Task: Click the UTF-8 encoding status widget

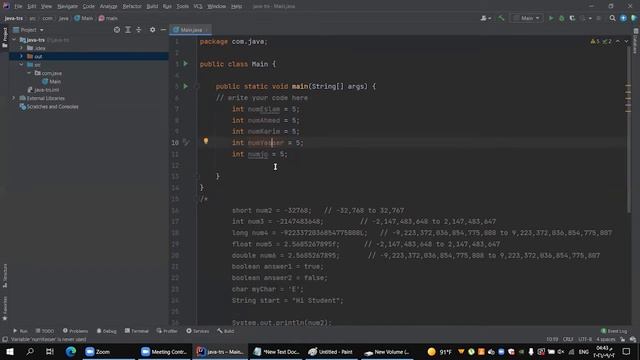Action: tap(585, 339)
